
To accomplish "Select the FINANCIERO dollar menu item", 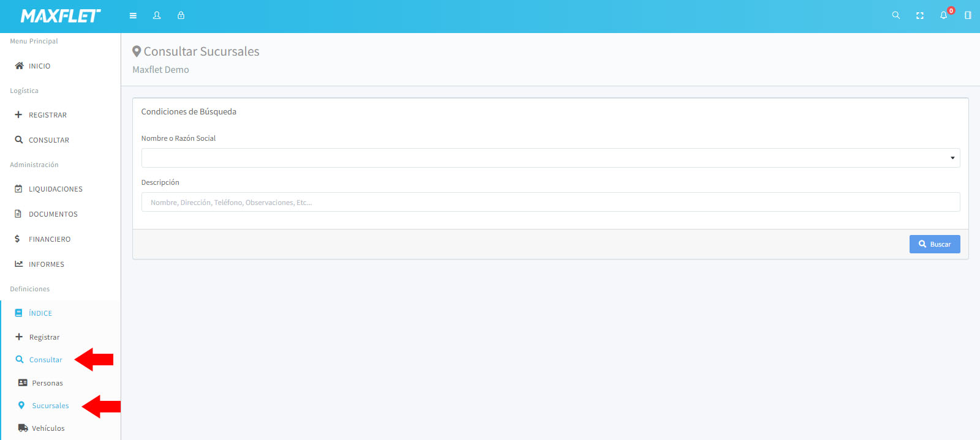I will 50,239.
